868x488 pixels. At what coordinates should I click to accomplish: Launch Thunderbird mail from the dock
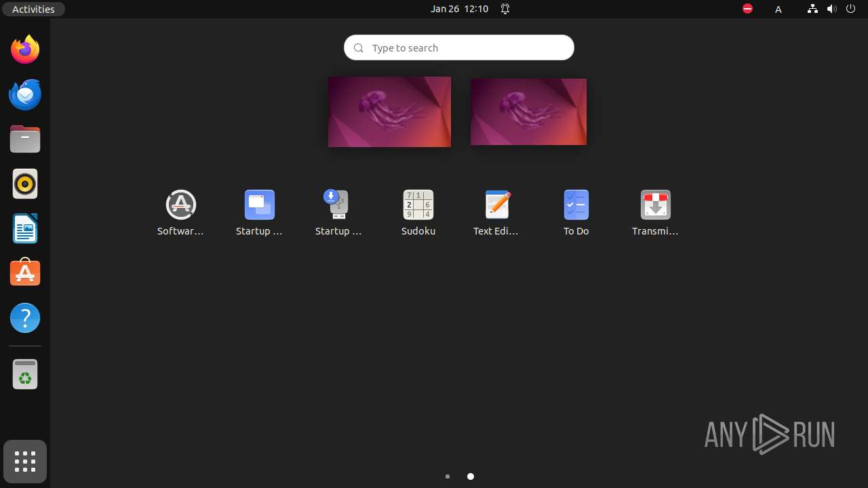25,94
